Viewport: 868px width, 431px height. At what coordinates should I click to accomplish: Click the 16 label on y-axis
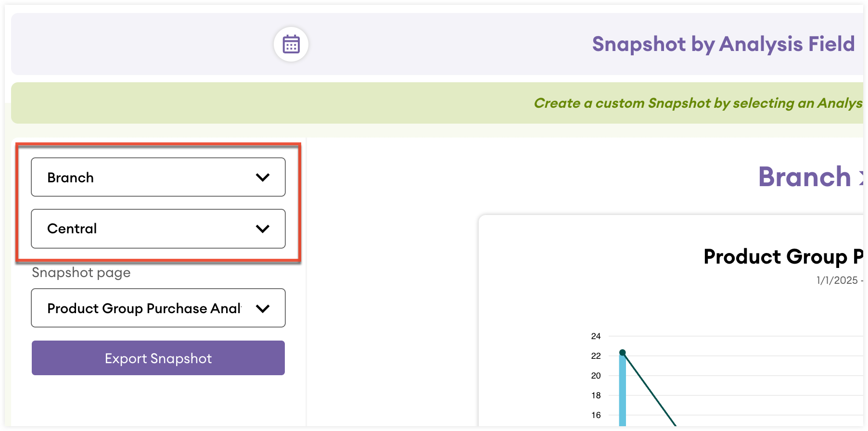tap(596, 415)
